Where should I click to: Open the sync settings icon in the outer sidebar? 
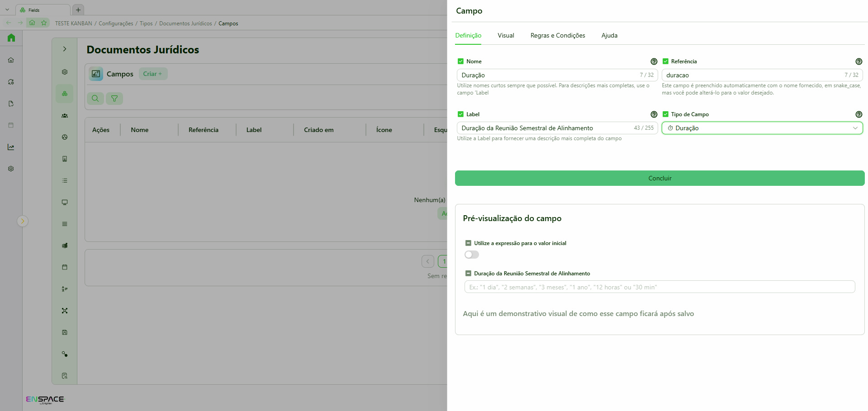(11, 82)
